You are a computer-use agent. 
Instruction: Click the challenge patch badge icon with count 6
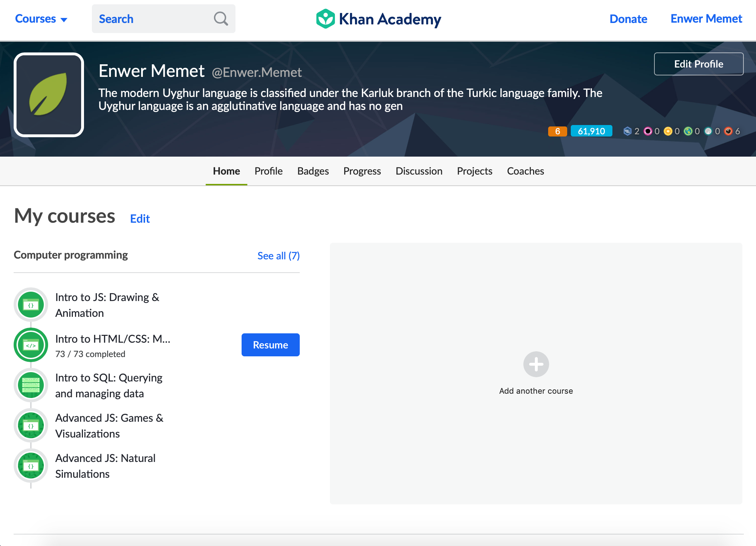coord(728,131)
